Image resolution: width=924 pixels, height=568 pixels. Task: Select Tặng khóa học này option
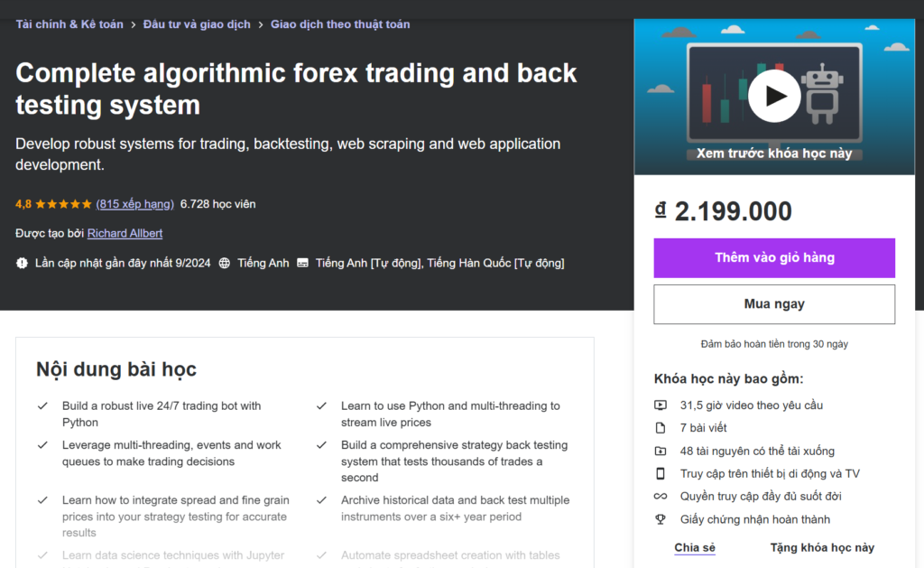coord(822,547)
